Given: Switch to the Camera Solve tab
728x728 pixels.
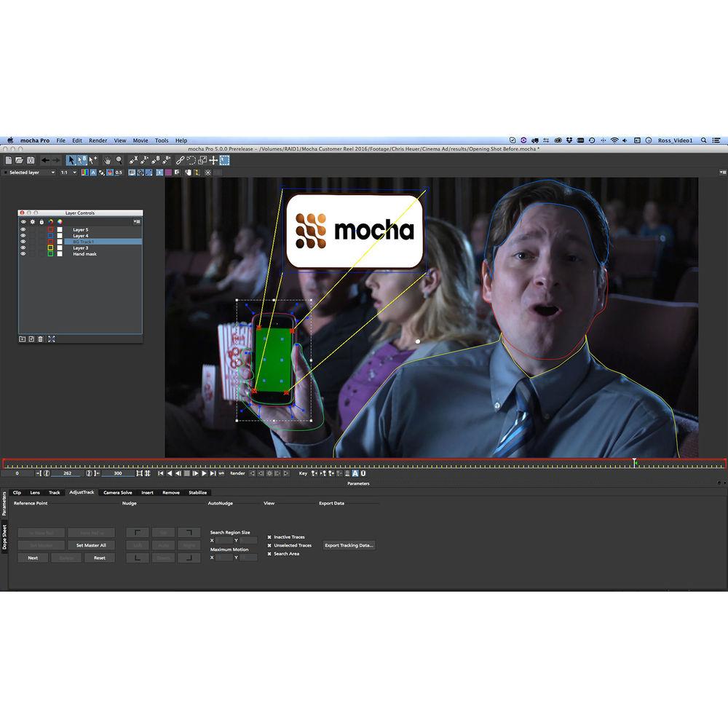Looking at the screenshot, I should tap(118, 492).
